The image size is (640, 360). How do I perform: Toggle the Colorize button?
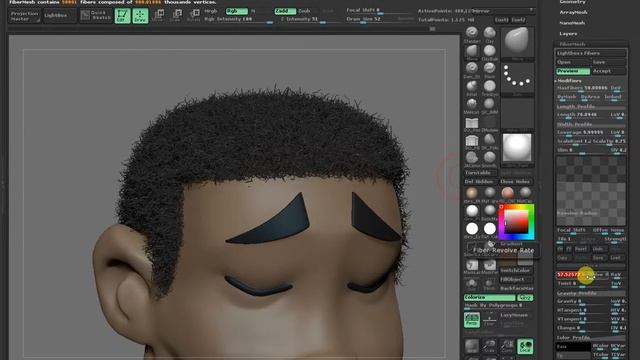489,298
